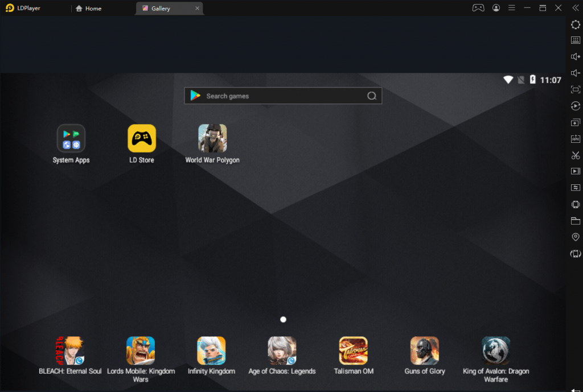Click the install APK icon
Viewport: 583px width, 392px height.
[x=575, y=139]
